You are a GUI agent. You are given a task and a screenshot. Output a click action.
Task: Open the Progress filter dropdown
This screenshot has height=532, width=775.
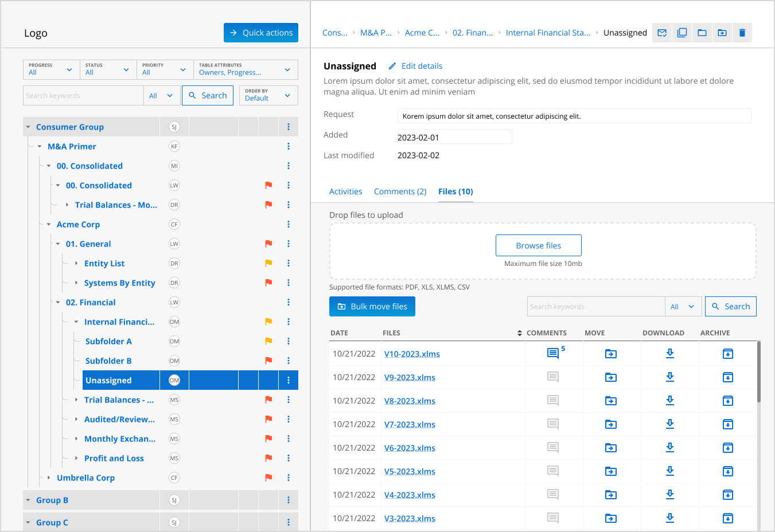(51, 69)
